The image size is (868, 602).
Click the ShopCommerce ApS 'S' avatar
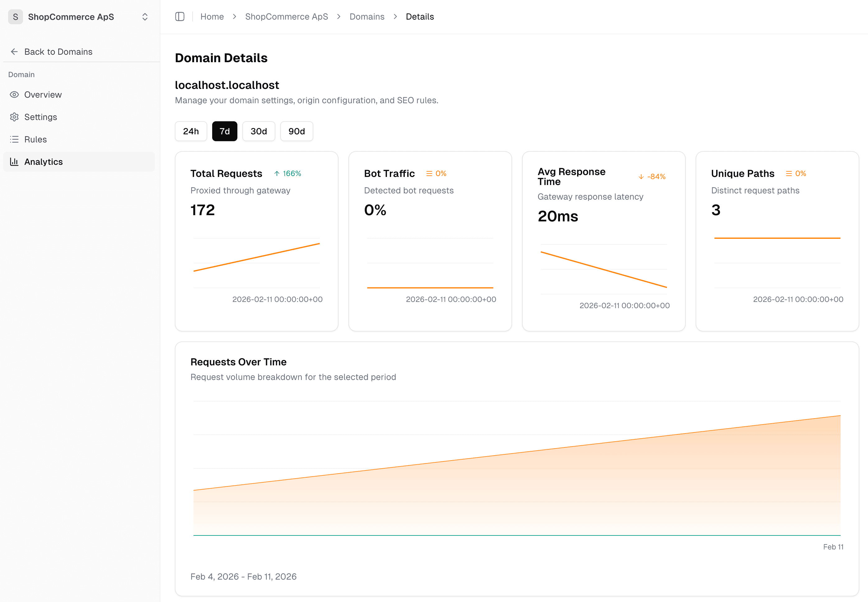pos(15,16)
